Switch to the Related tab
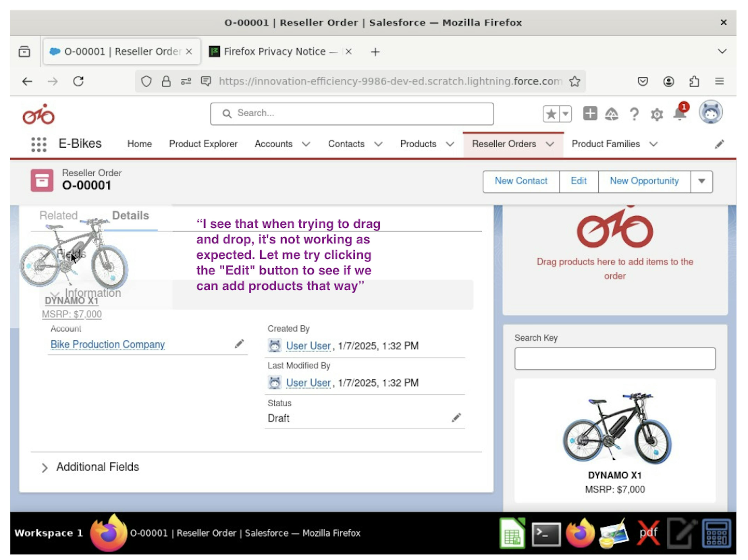 pyautogui.click(x=58, y=216)
